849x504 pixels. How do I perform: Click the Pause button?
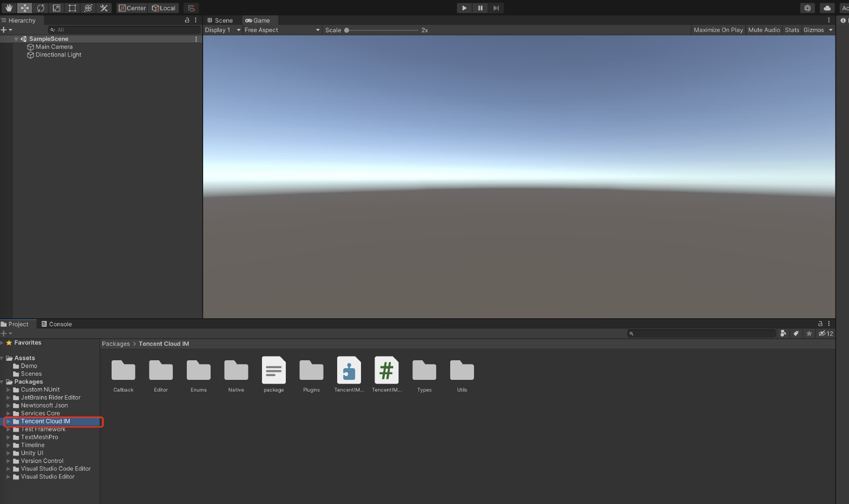(480, 8)
